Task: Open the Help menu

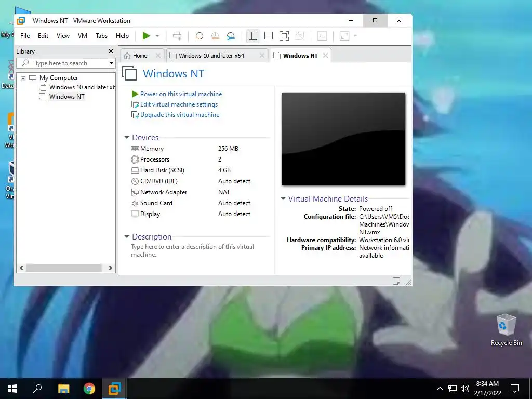Action: coord(122,36)
